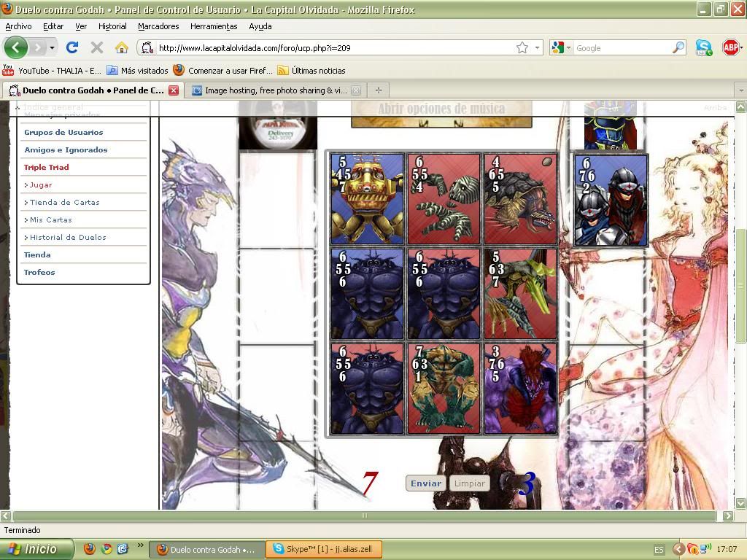747x560 pixels.
Task: Open the Archivo menu
Action: coord(18,26)
